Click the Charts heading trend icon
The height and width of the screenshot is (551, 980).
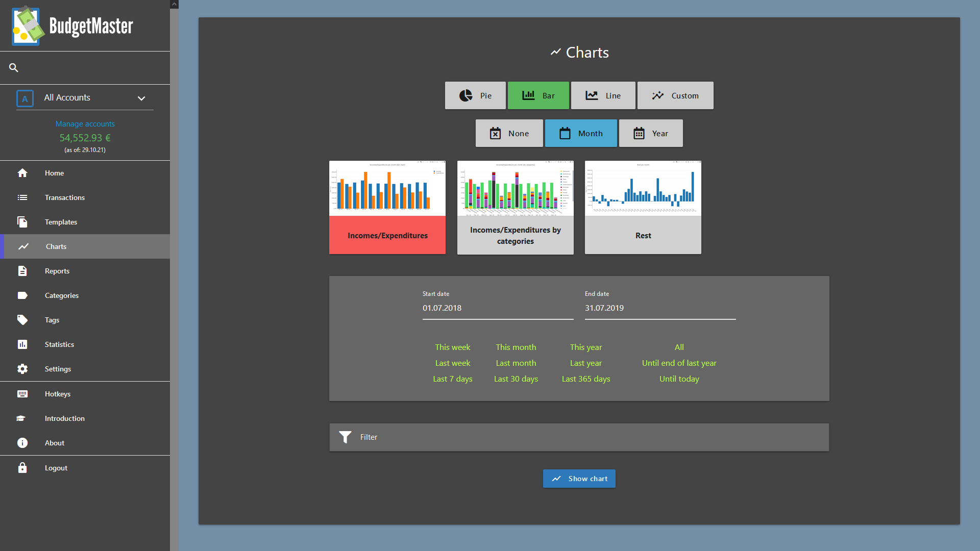555,52
